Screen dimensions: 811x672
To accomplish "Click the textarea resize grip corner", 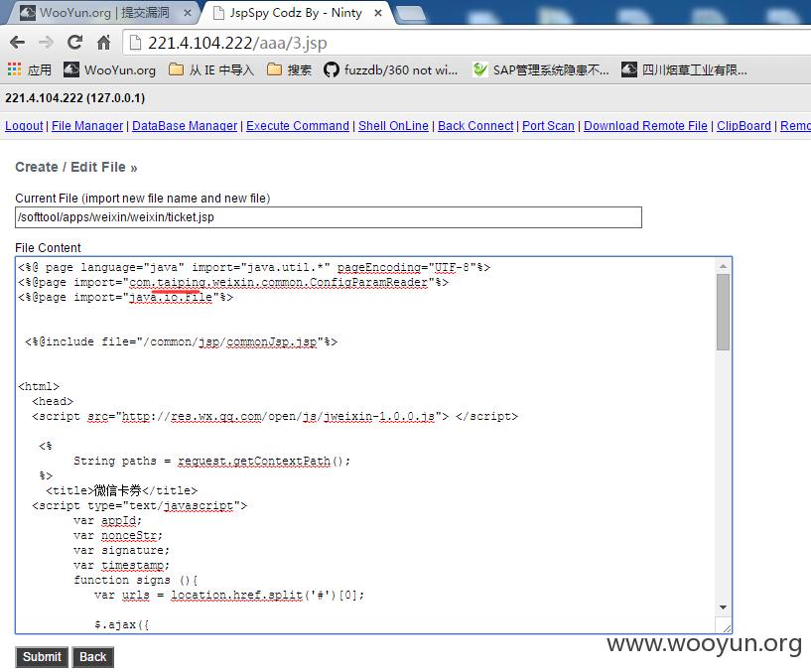I will pyautogui.click(x=726, y=627).
